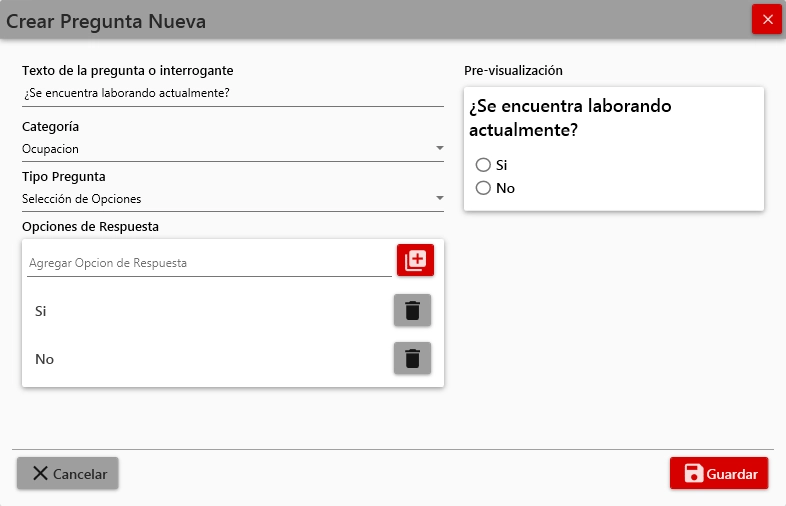Close the Crear Pregunta Nueva dialog

(x=767, y=19)
